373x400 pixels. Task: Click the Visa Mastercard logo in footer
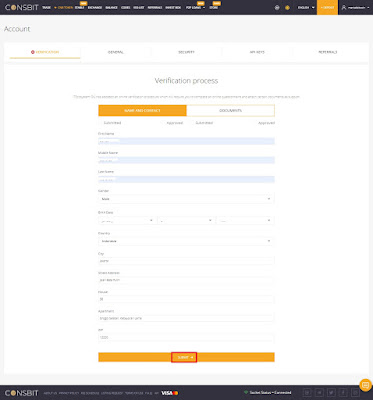[170, 393]
